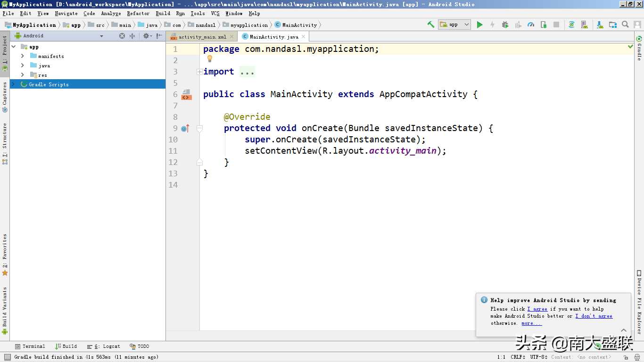Open the TODO tool window
The height and width of the screenshot is (362, 644).
(140, 346)
